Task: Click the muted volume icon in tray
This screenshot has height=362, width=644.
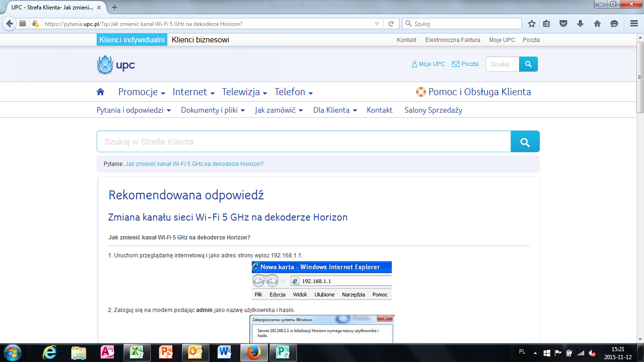Action: 592,353
